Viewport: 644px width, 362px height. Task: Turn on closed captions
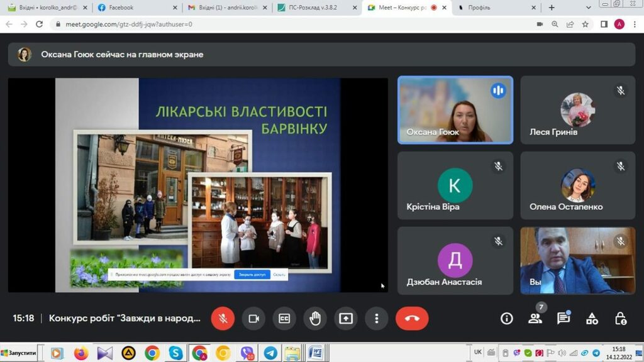click(284, 319)
